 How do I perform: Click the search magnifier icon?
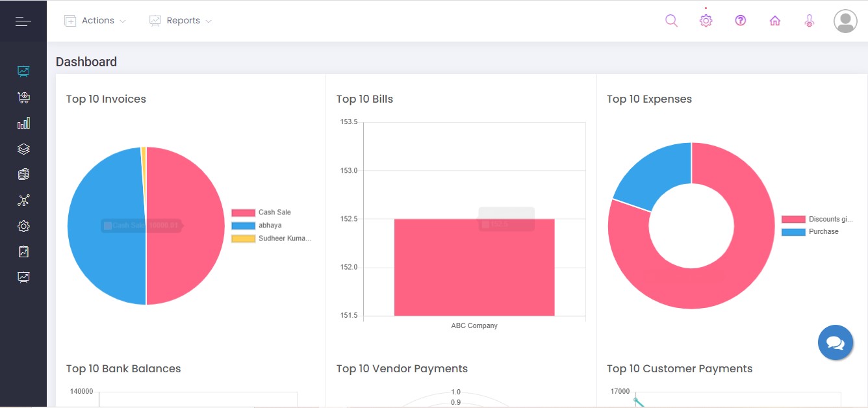pyautogui.click(x=671, y=20)
